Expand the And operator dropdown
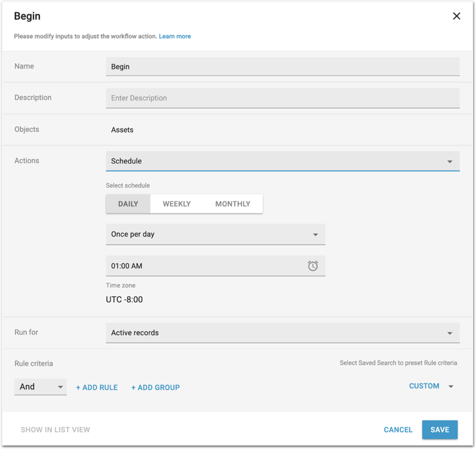The height and width of the screenshot is (449, 476). click(x=40, y=387)
